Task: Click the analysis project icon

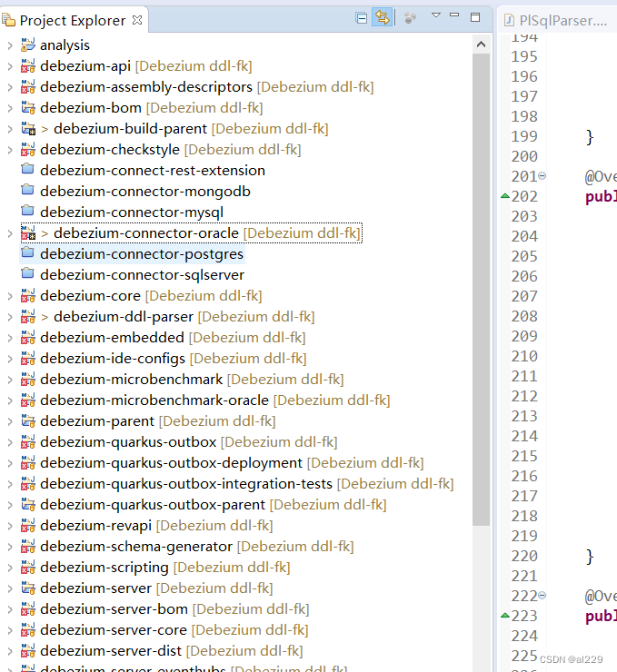Action: pyautogui.click(x=28, y=44)
